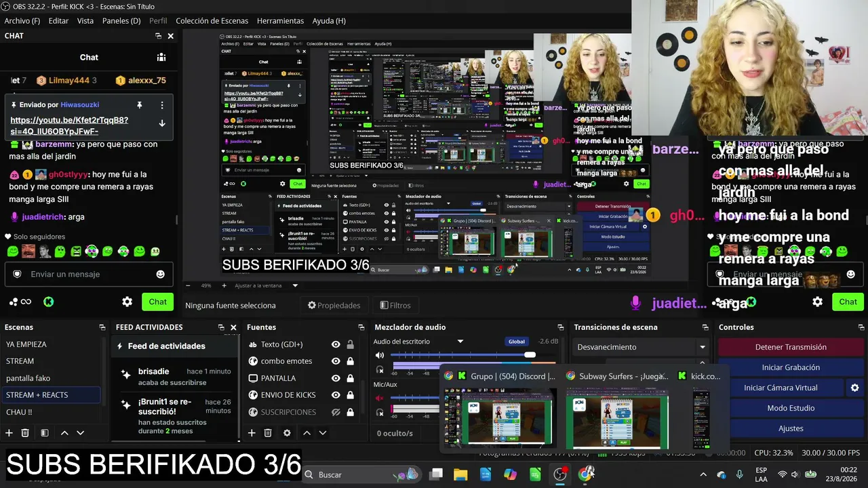Unlock the combo emotes source

350,361
